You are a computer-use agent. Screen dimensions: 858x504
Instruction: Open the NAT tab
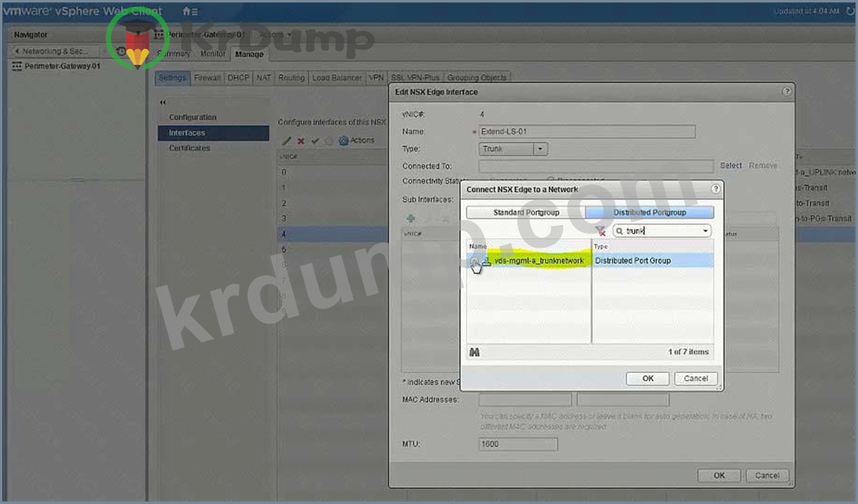263,77
